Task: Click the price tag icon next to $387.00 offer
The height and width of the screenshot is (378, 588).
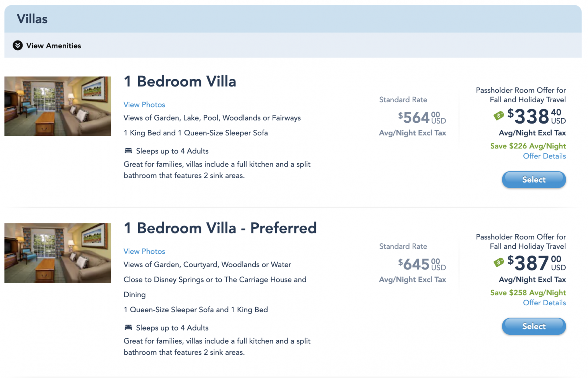Action: pyautogui.click(x=498, y=262)
